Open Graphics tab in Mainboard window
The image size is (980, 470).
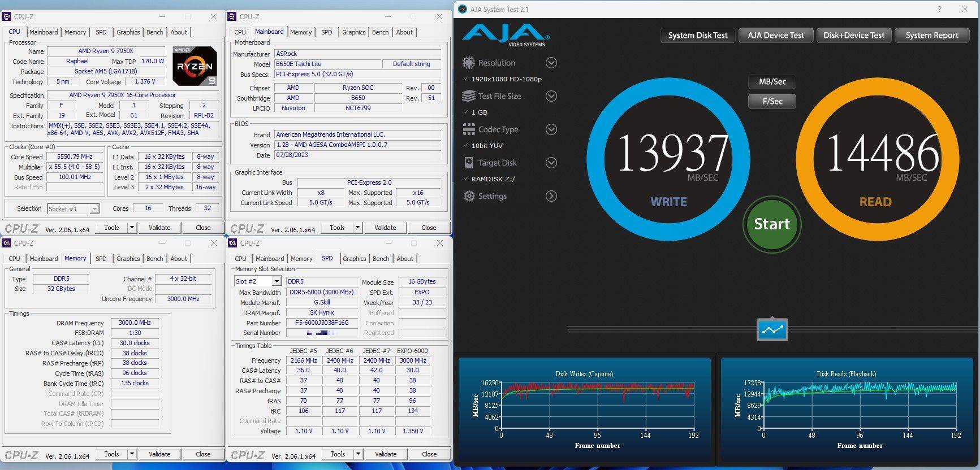353,32
